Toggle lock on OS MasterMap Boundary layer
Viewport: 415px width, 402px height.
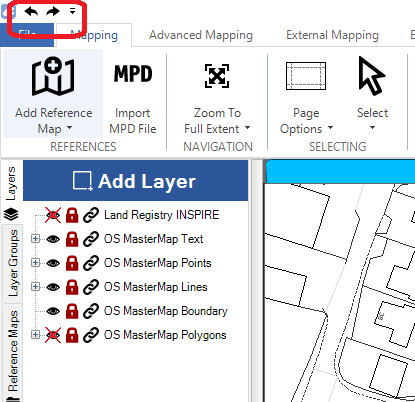click(x=72, y=311)
